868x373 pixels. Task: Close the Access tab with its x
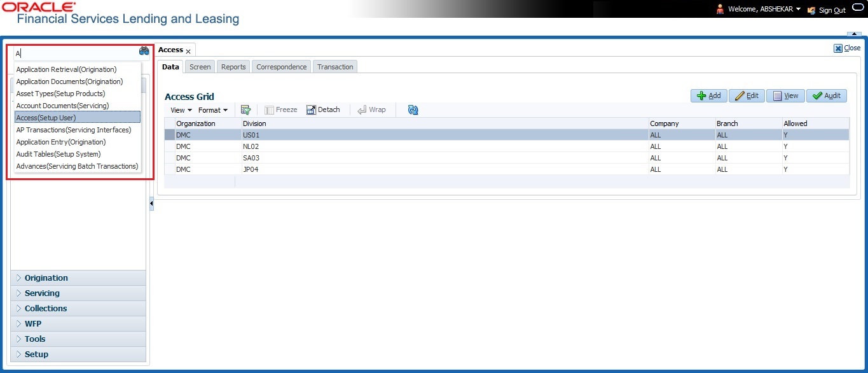tap(188, 51)
